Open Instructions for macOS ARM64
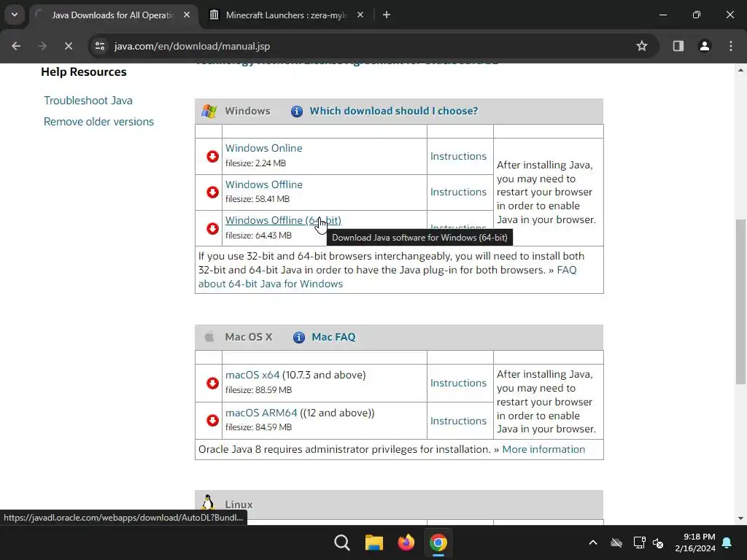This screenshot has height=560, width=747. 458,421
